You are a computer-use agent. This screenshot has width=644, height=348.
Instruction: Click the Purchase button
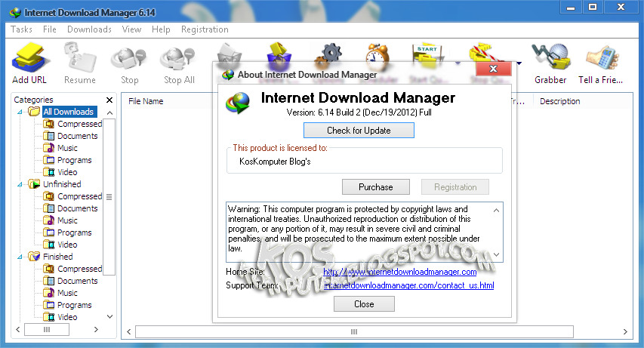[376, 187]
